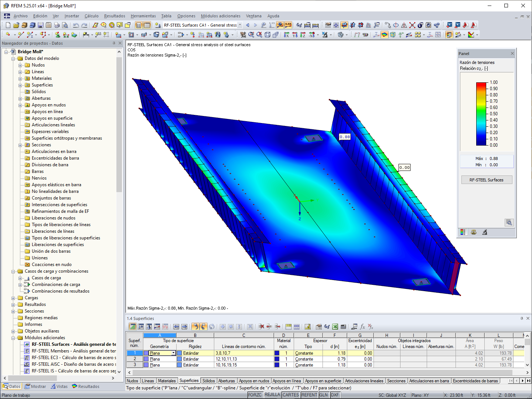Toggle FORZC snap in the status bar

[255, 395]
